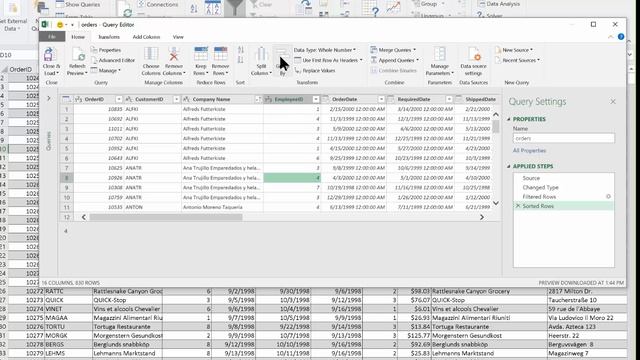Click the preview vertical scroll up arrow

coord(496,114)
